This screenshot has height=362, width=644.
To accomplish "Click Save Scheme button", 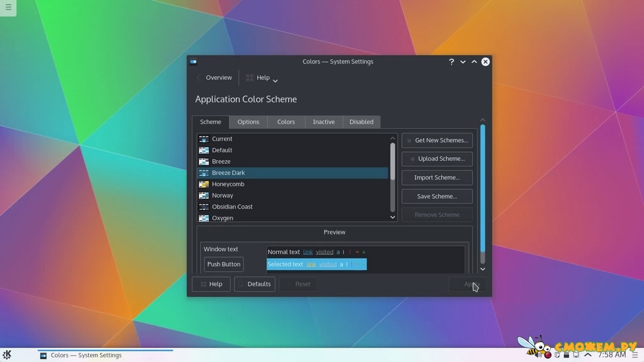I will [x=437, y=196].
